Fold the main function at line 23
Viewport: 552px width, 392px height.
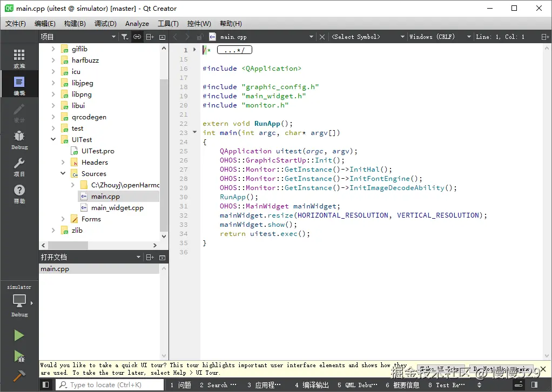[x=194, y=132]
